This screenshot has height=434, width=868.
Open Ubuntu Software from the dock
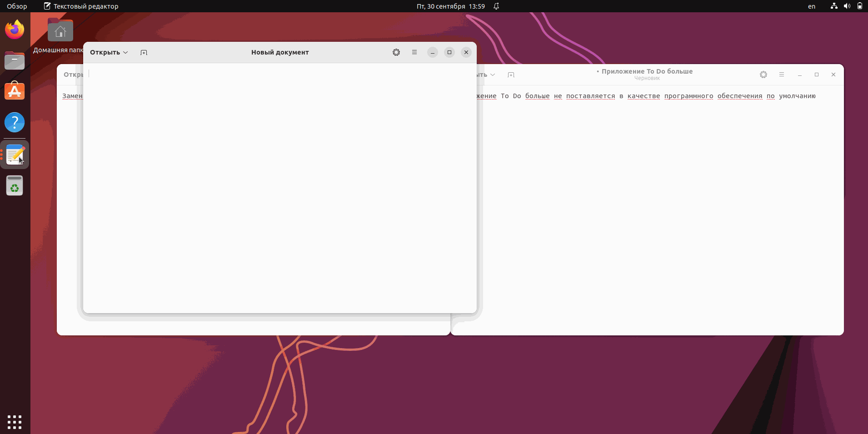[15, 91]
